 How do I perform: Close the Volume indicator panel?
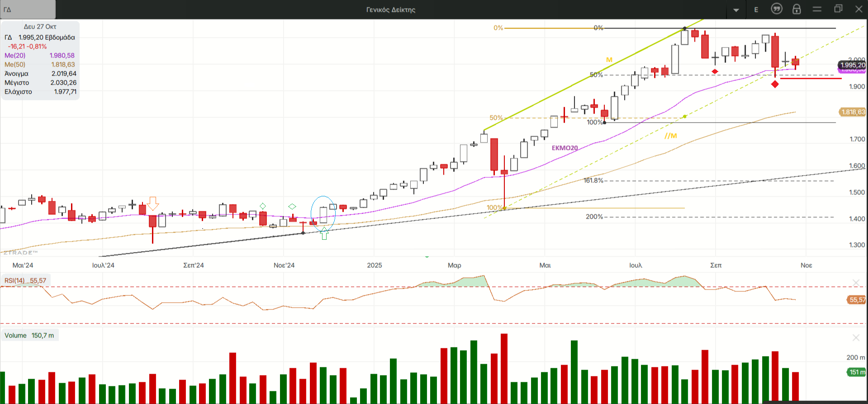pyautogui.click(x=856, y=337)
